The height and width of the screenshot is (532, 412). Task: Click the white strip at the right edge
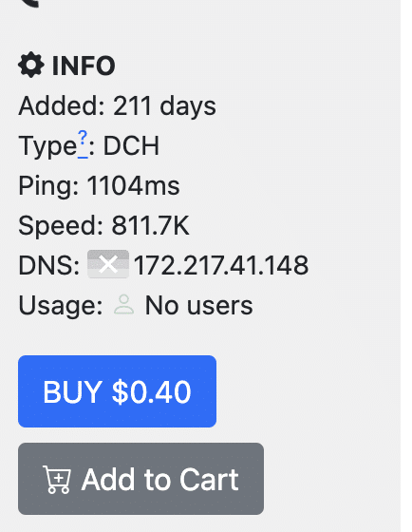pyautogui.click(x=406, y=266)
